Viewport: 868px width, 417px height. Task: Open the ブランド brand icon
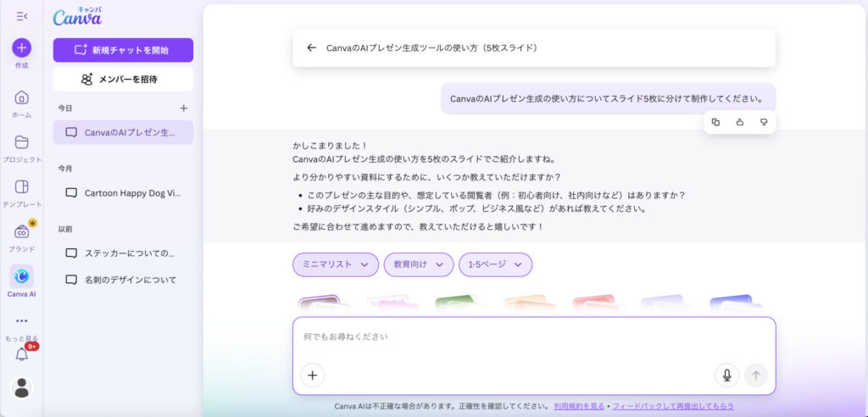pyautogui.click(x=22, y=231)
